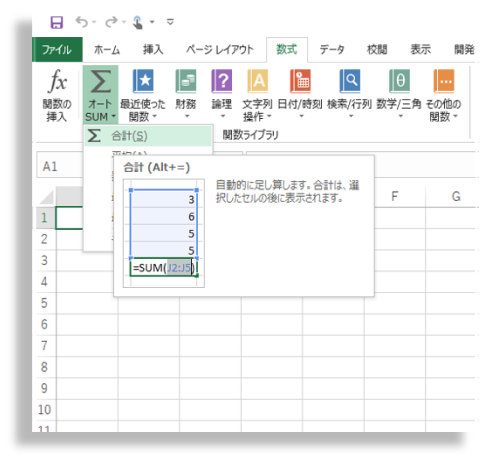Screen dimensions: 493x461
Task: Click the formula bar input area
Action: point(425,165)
